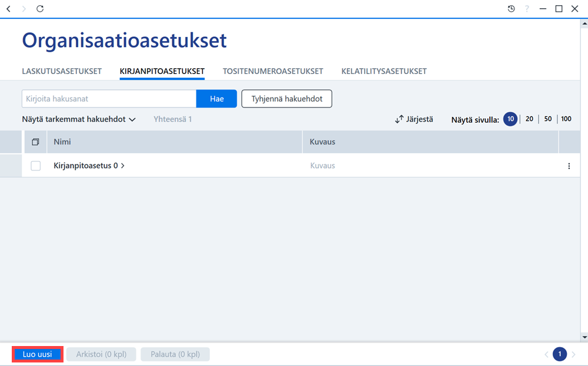This screenshot has width=588, height=366.
Task: Click the Hae search button
Action: click(217, 99)
